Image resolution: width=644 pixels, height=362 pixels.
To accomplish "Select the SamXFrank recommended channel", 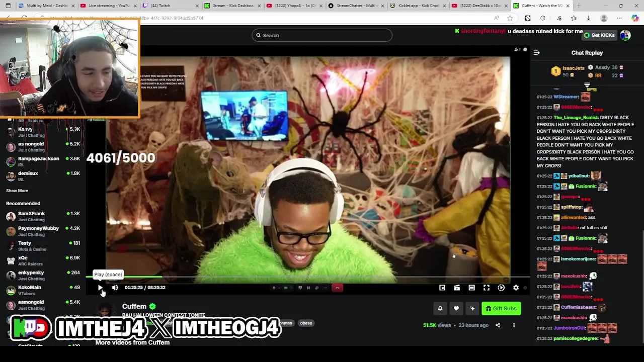I will pos(43,216).
